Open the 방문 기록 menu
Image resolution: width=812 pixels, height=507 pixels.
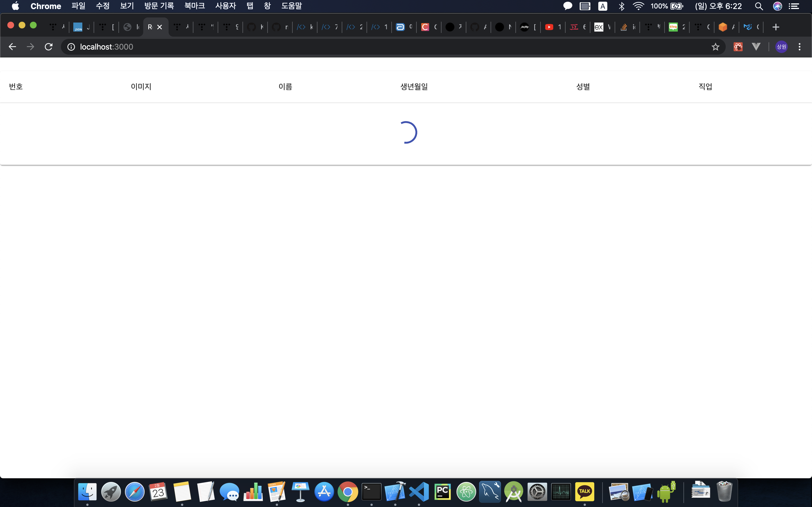pos(159,6)
